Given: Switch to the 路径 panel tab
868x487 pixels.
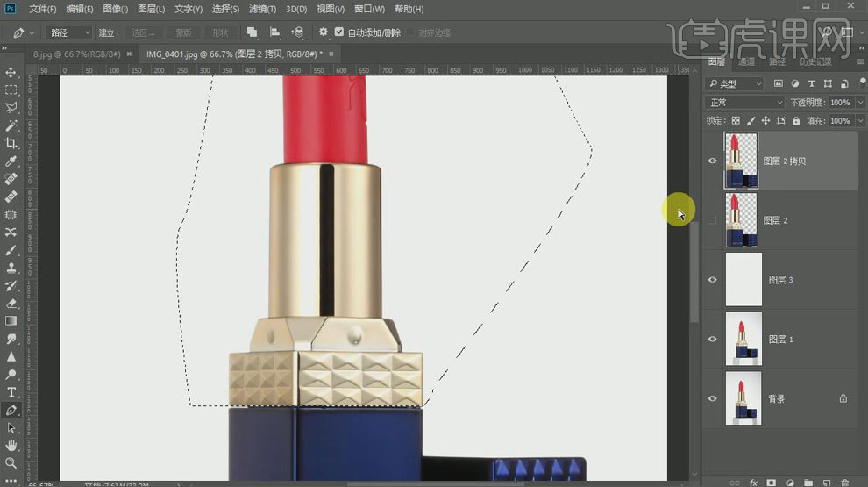Looking at the screenshot, I should click(777, 61).
